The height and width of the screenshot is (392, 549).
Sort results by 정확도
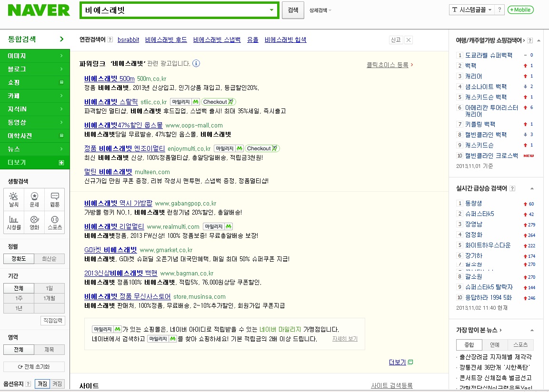coord(19,259)
